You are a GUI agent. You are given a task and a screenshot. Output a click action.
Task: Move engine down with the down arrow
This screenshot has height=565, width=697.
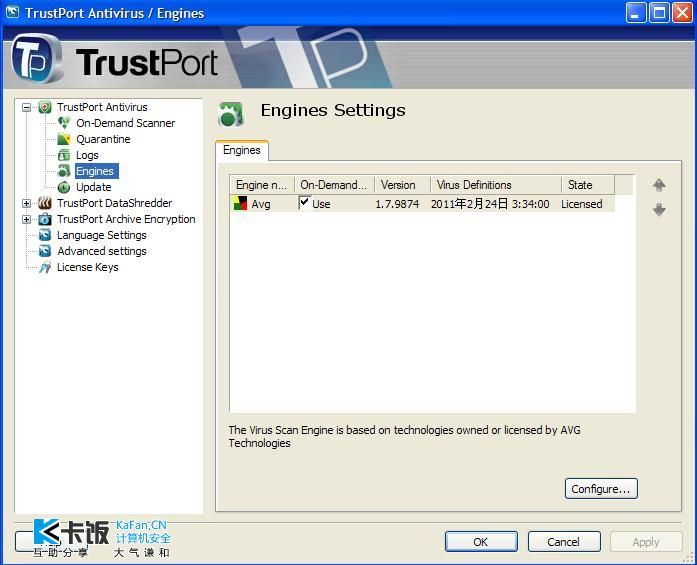[x=659, y=209]
